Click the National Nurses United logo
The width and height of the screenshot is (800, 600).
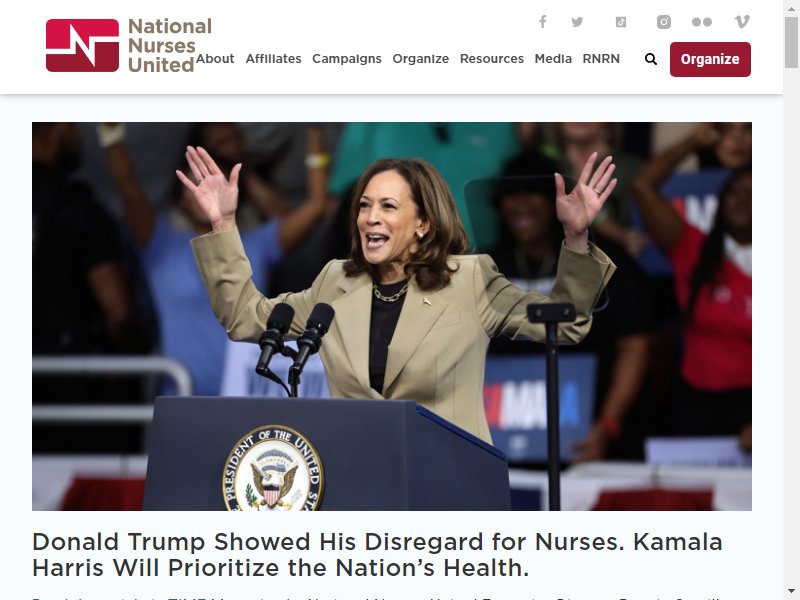coord(129,45)
